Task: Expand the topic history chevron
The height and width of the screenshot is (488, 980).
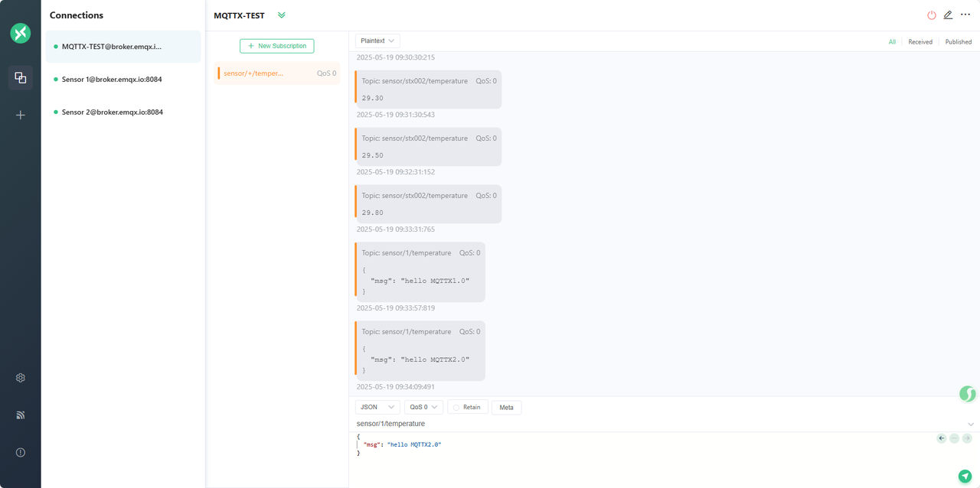Action: [x=971, y=424]
